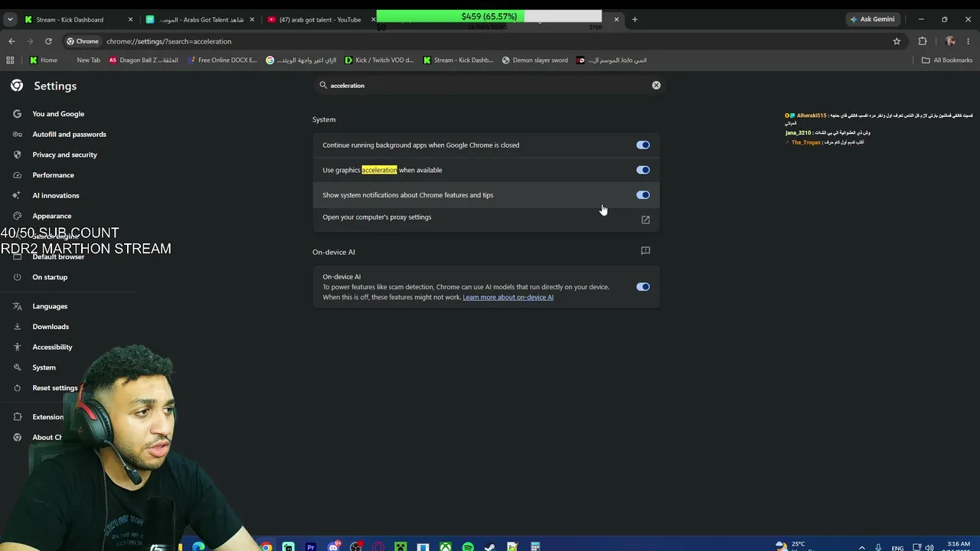Viewport: 980px width, 551px height.
Task: Go to Privacy and security settings
Action: [x=64, y=155]
